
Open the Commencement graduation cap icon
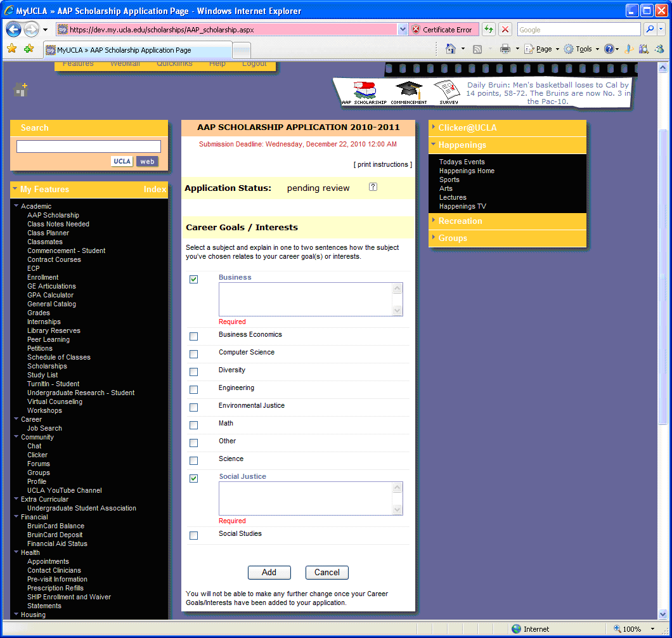pos(408,90)
